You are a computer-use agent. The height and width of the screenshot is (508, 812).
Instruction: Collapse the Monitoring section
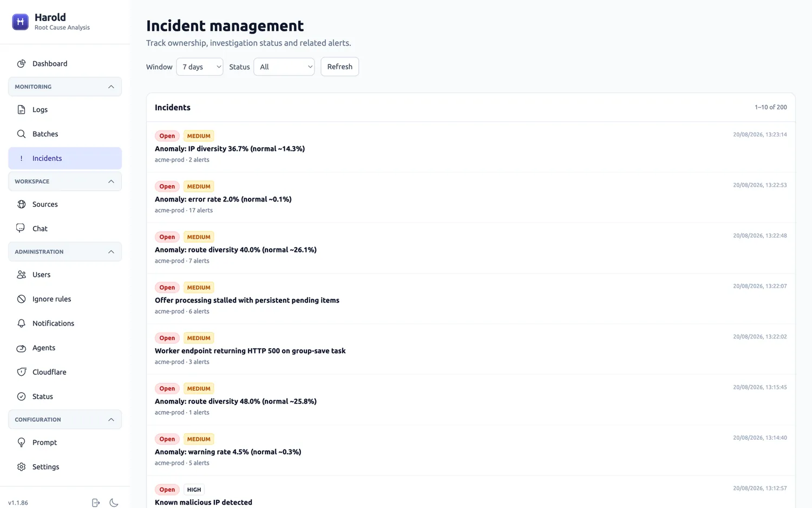[x=65, y=87]
